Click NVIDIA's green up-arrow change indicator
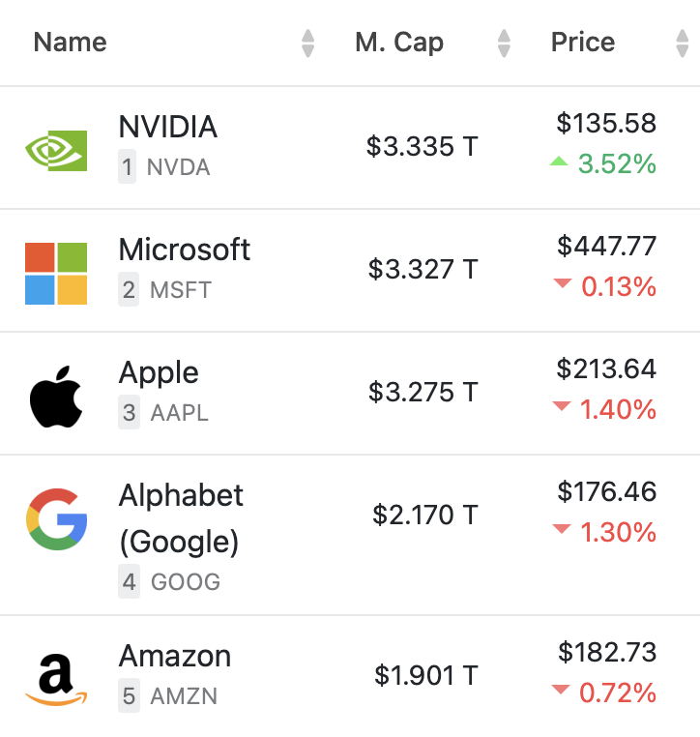The width and height of the screenshot is (700, 737). (559, 162)
